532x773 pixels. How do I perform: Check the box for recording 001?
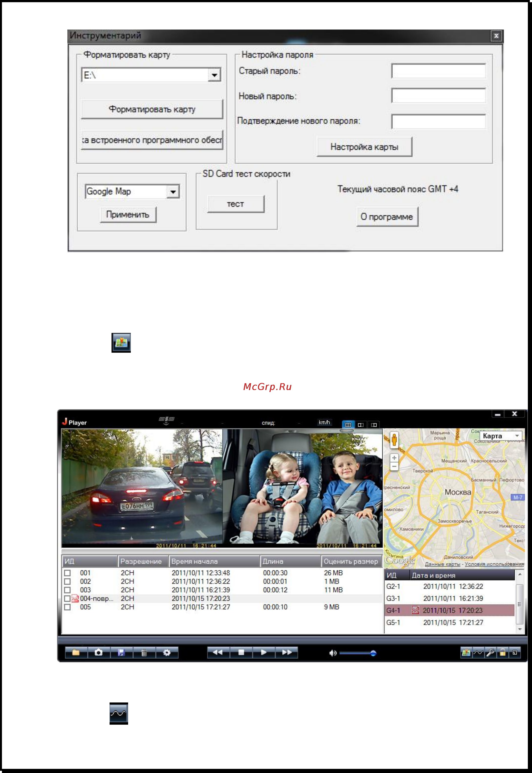pyautogui.click(x=67, y=573)
